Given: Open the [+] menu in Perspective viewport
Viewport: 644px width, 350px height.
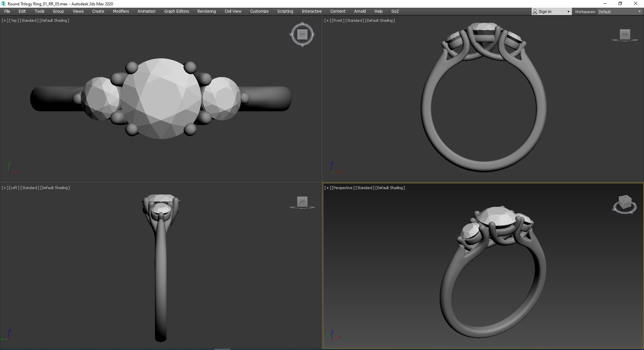Looking at the screenshot, I should pyautogui.click(x=327, y=188).
